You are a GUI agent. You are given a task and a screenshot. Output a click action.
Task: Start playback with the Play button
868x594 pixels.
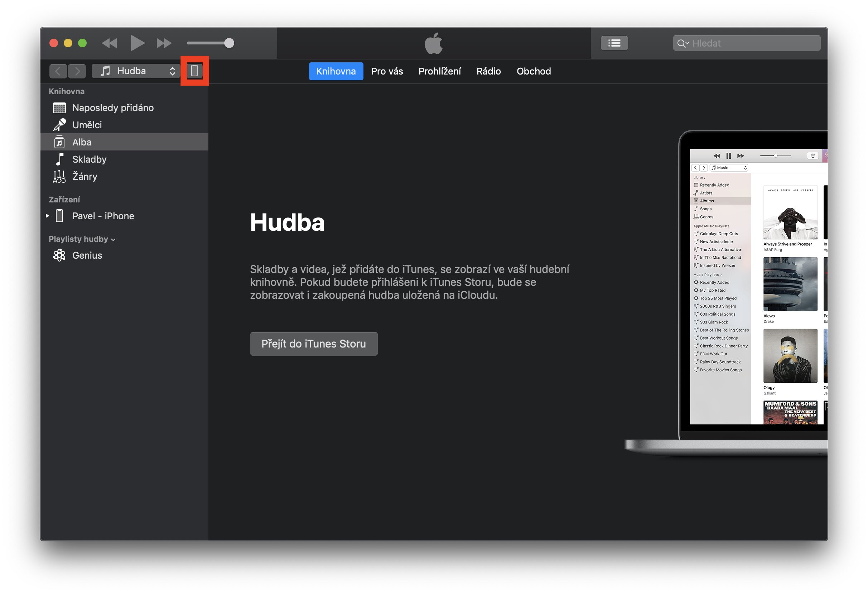138,43
